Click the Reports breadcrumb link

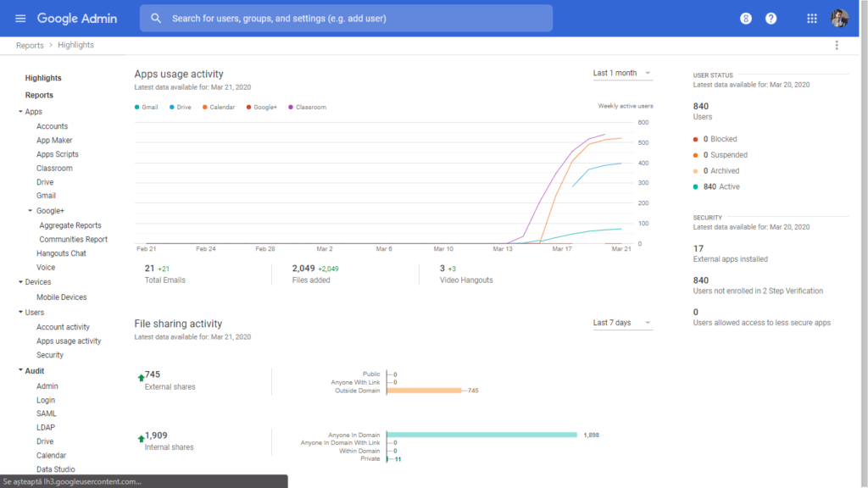coord(30,46)
